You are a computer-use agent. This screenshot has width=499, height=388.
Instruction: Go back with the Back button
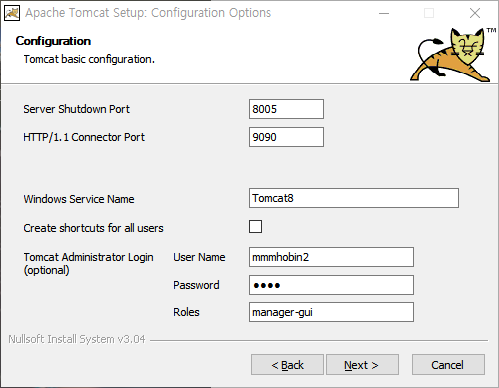[287, 365]
